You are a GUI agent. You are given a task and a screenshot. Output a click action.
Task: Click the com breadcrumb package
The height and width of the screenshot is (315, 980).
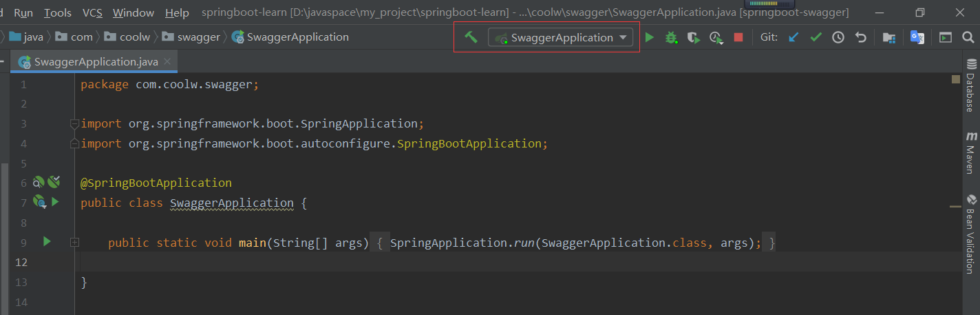(x=74, y=37)
